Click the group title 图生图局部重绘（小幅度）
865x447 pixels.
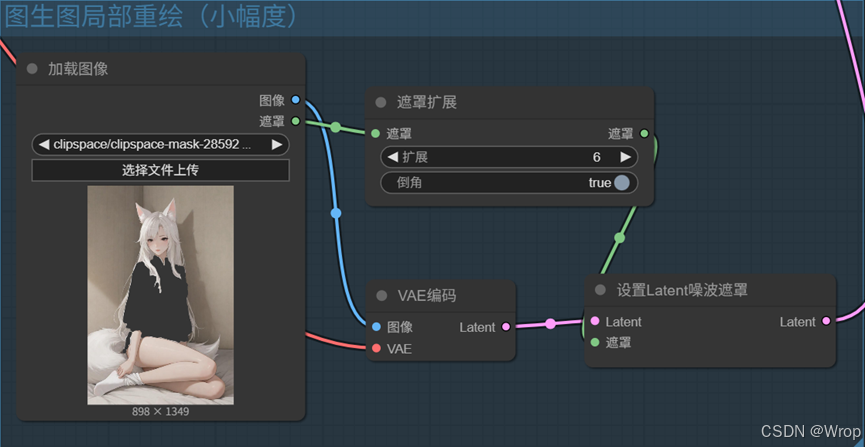pyautogui.click(x=152, y=17)
